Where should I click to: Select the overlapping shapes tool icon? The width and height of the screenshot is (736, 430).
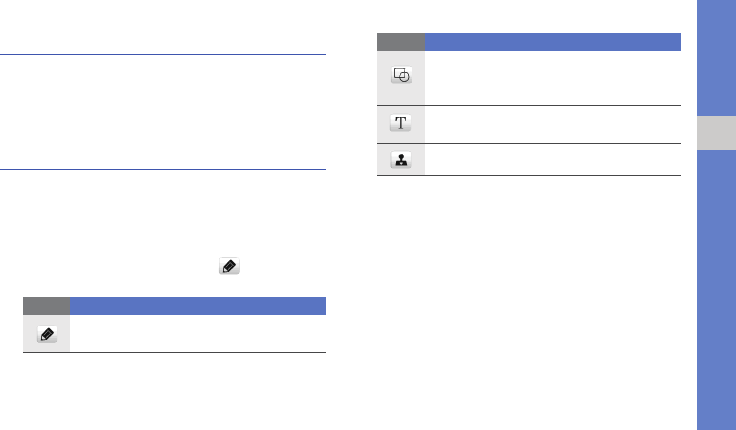[401, 75]
